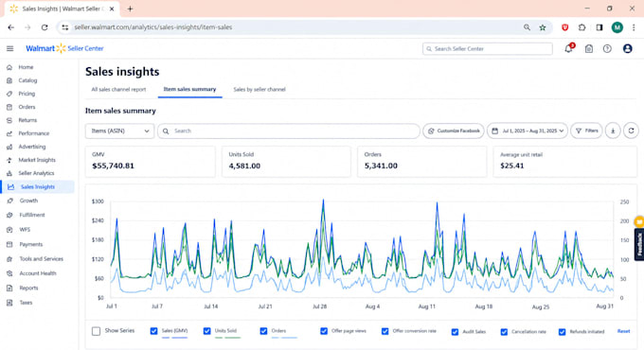The width and height of the screenshot is (644, 350).
Task: Open Growth in the sidebar
Action: [x=28, y=201]
